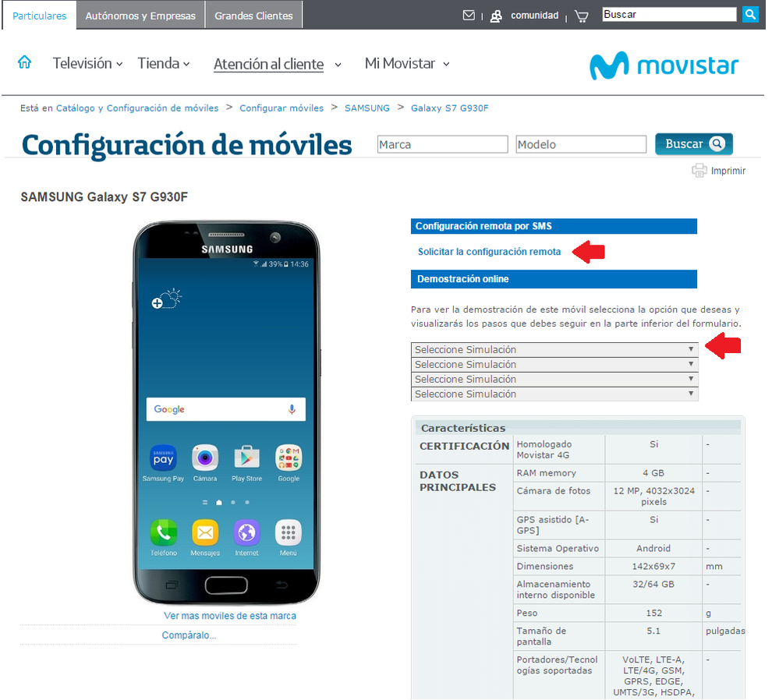779x700 pixels.
Task: Open the first Seleccione Simulación dropdown
Action: tap(554, 349)
